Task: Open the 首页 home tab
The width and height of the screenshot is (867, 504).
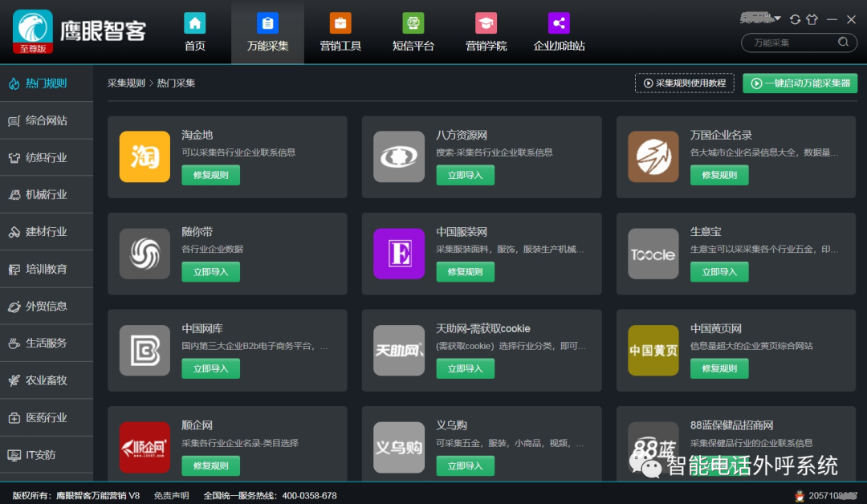Action: (194, 32)
